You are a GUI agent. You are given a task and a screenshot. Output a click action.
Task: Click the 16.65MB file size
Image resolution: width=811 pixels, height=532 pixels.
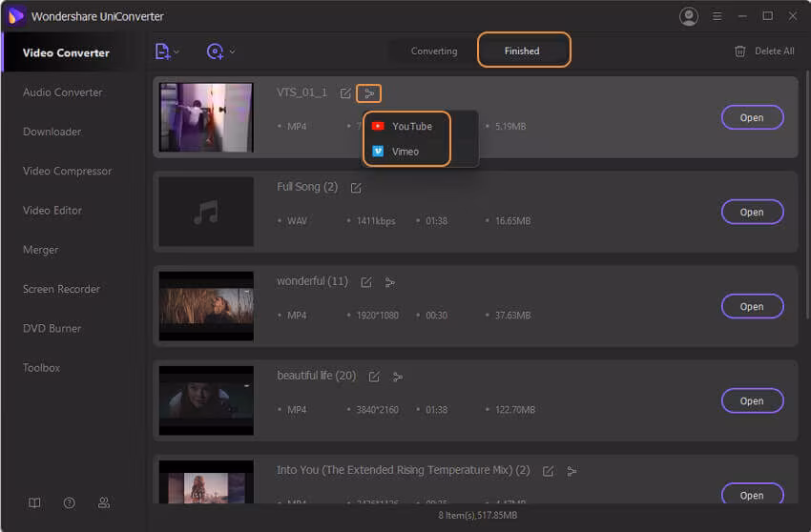(513, 221)
